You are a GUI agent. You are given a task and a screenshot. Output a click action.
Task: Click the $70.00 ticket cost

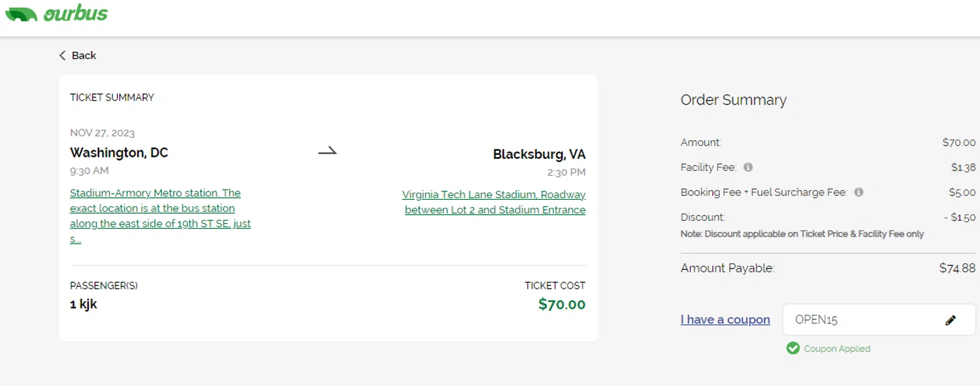pyautogui.click(x=562, y=304)
